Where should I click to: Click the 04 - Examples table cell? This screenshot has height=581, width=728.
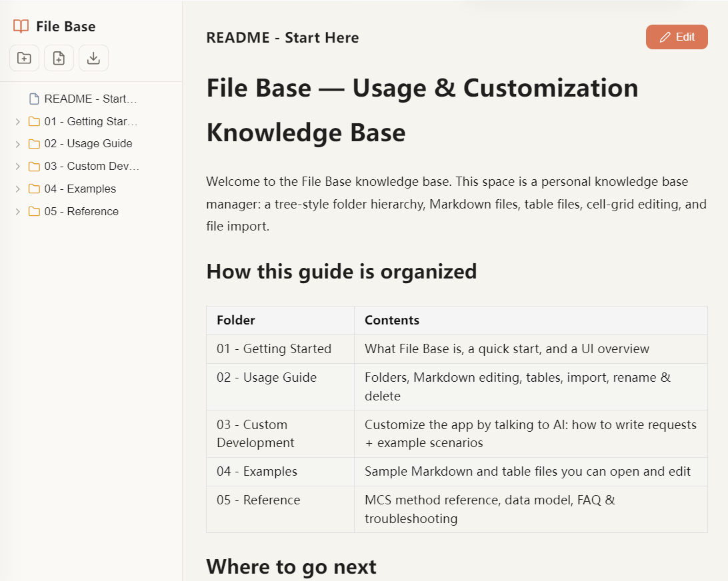(x=281, y=472)
